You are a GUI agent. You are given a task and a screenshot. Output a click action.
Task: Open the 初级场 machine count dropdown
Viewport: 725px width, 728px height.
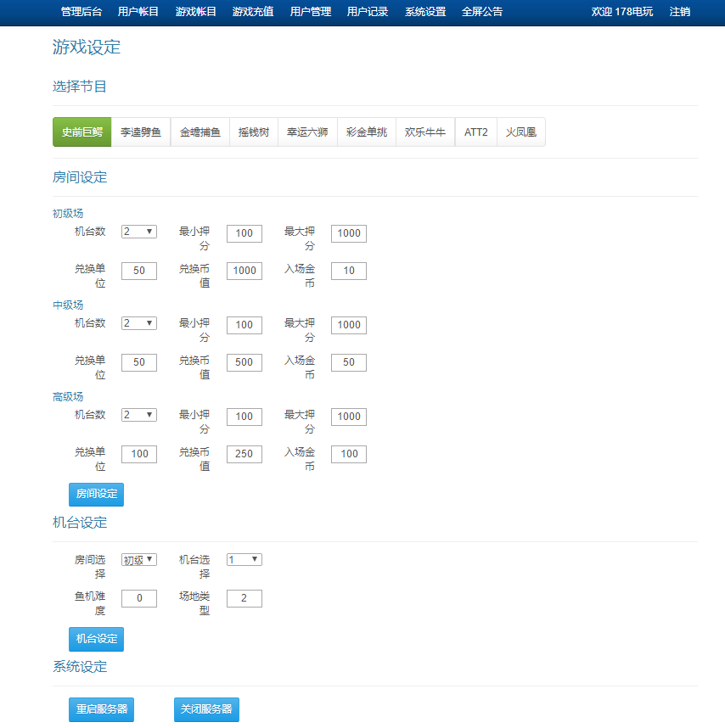pyautogui.click(x=138, y=232)
